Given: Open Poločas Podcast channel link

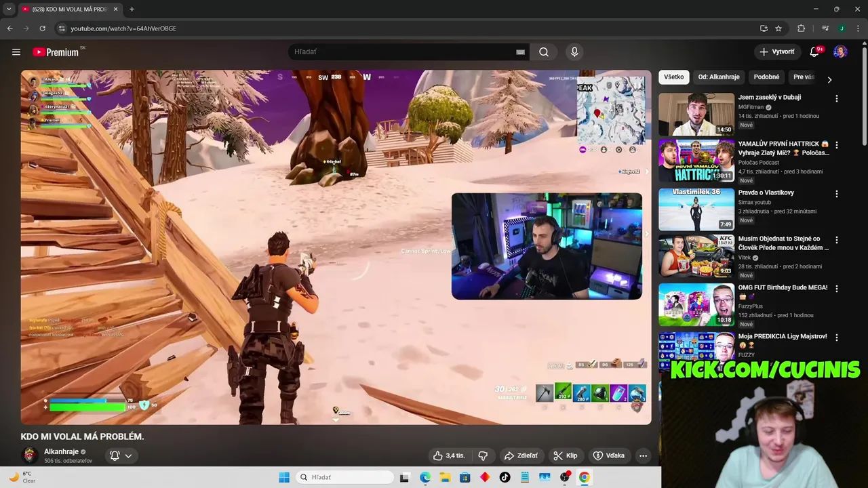Looking at the screenshot, I should tap(759, 163).
